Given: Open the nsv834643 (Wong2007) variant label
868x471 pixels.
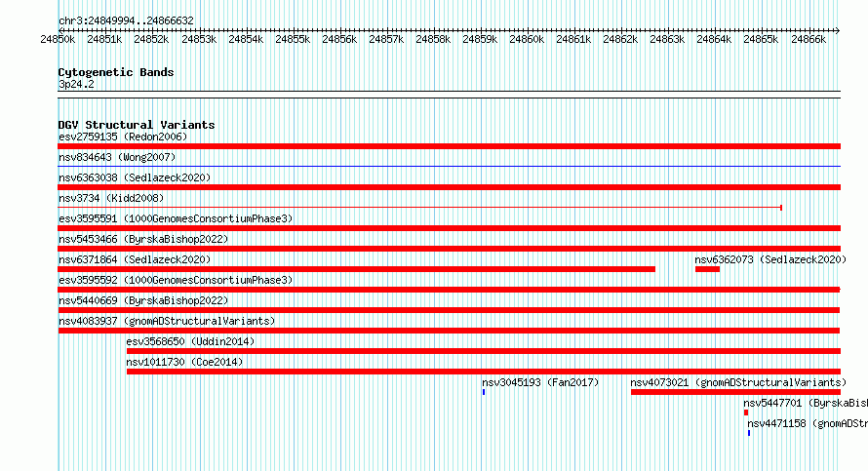Looking at the screenshot, I should click(117, 157).
